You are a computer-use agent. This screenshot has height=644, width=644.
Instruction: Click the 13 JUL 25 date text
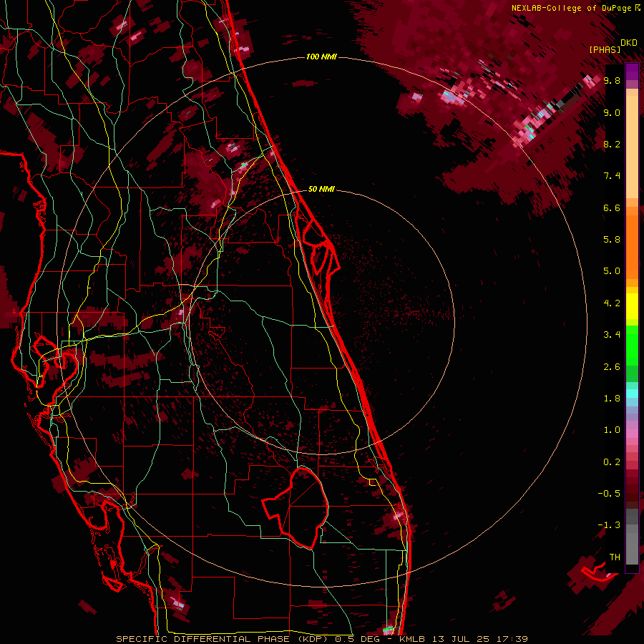(462, 639)
